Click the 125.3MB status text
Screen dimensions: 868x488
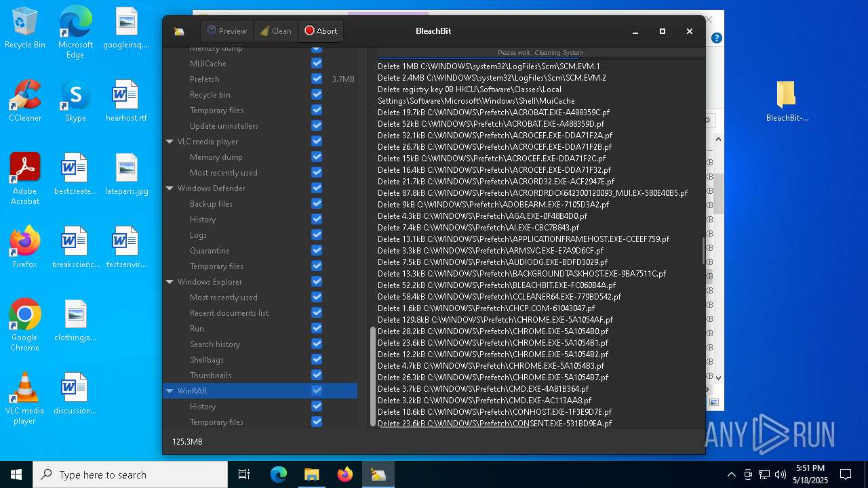click(x=187, y=442)
